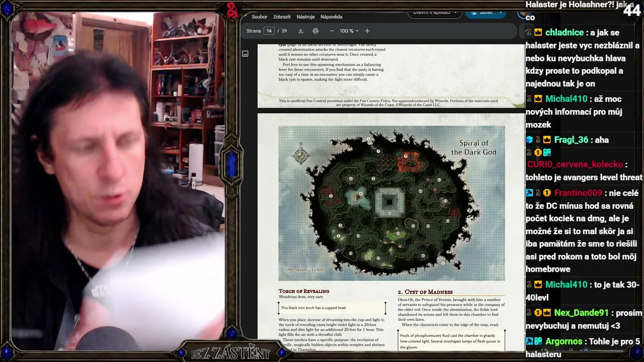The image size is (644, 362).
Task: Open the Zobrazit menu
Action: [282, 17]
